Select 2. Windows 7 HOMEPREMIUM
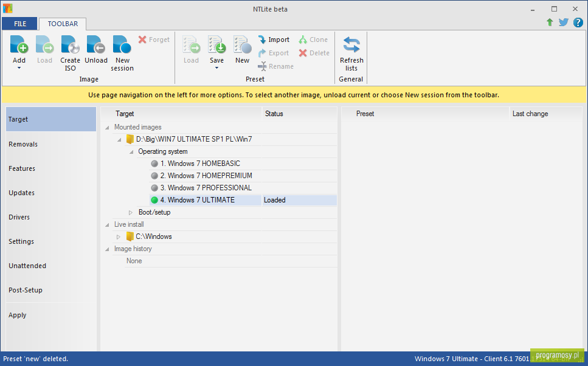 coord(206,176)
